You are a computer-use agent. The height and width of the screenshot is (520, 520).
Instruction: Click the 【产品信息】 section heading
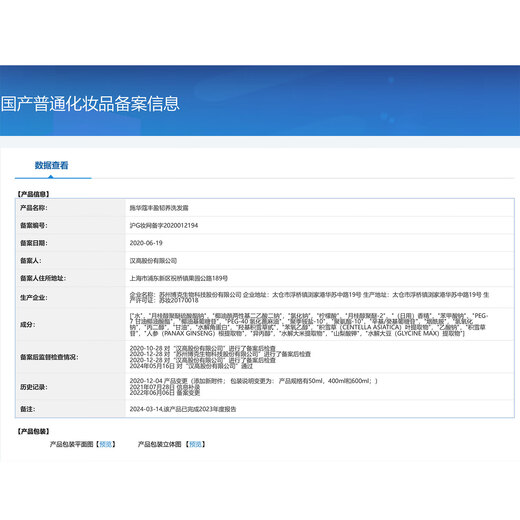(33, 194)
